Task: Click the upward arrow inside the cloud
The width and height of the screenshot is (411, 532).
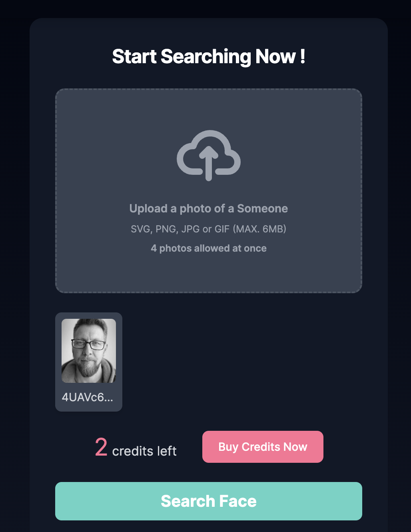Action: [209, 164]
